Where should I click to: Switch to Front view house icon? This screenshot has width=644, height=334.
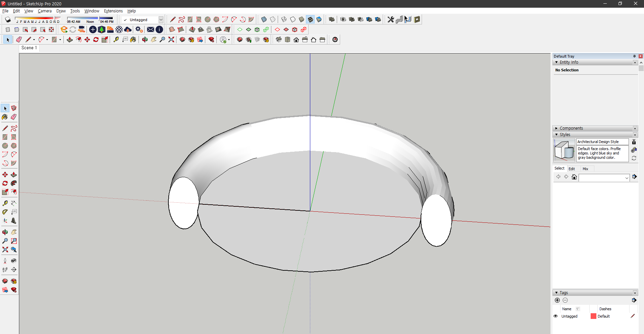[x=296, y=40]
